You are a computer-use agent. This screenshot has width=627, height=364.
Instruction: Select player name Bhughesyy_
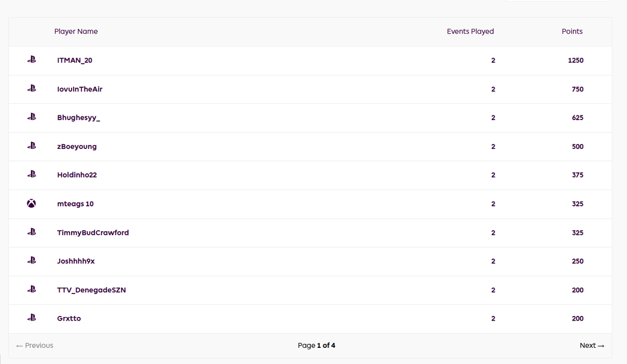coord(78,118)
